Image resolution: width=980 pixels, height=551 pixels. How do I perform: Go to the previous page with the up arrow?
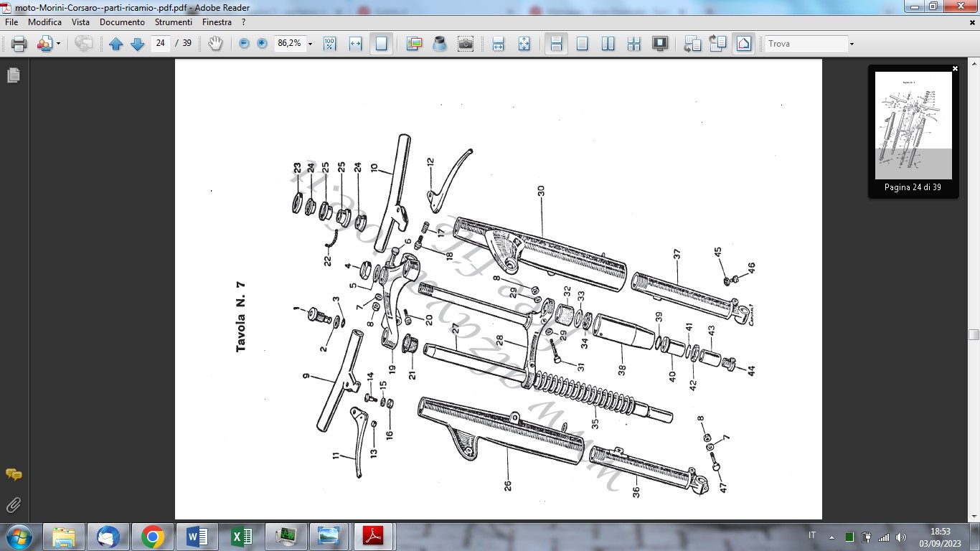coord(116,44)
